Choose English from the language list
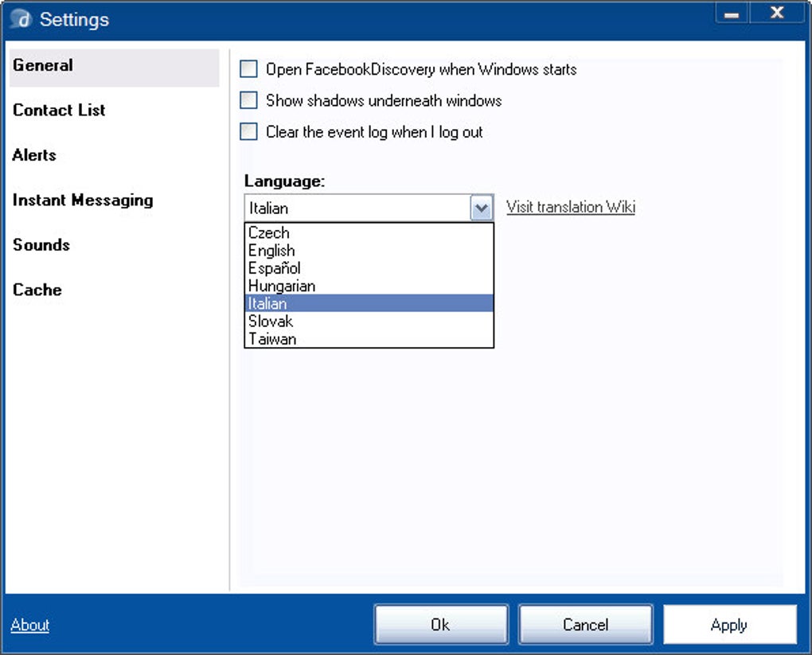 pyautogui.click(x=369, y=250)
